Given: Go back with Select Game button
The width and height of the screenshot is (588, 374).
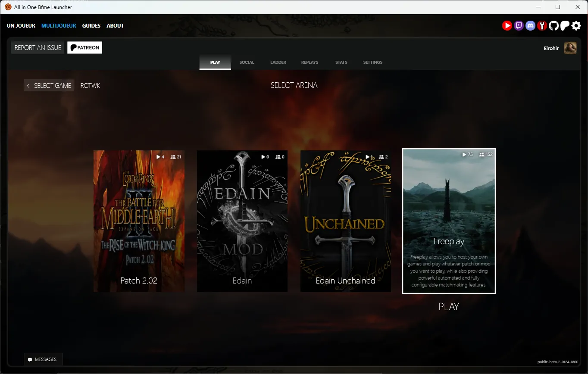Looking at the screenshot, I should (49, 86).
